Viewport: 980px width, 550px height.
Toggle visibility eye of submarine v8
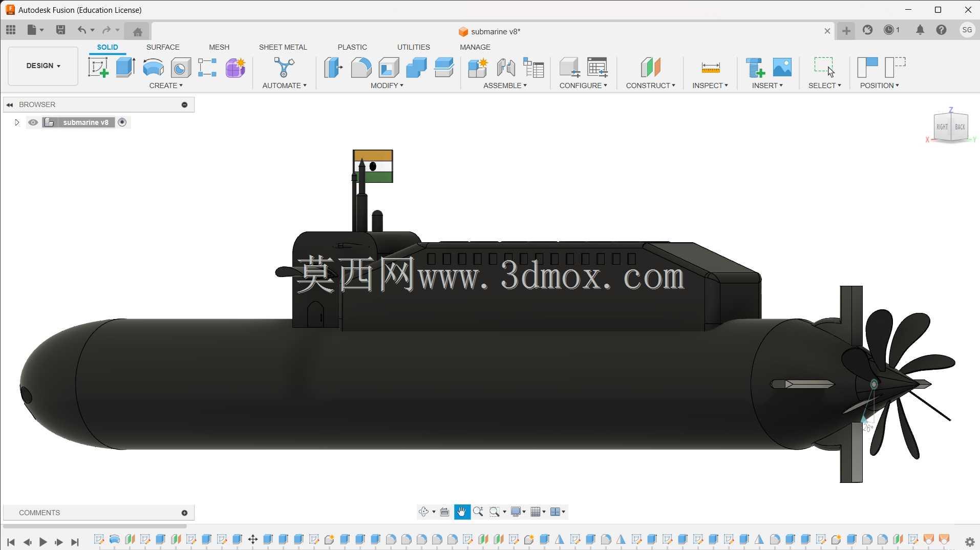(x=33, y=122)
